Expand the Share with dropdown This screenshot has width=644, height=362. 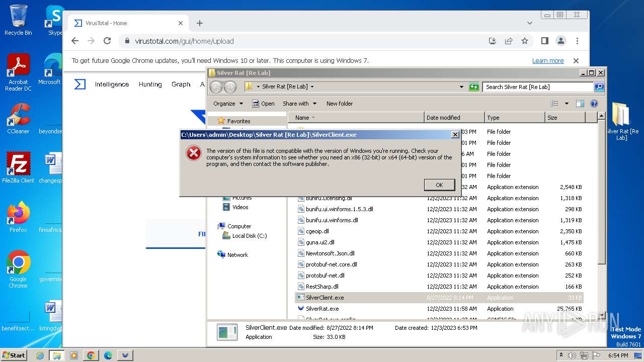300,104
